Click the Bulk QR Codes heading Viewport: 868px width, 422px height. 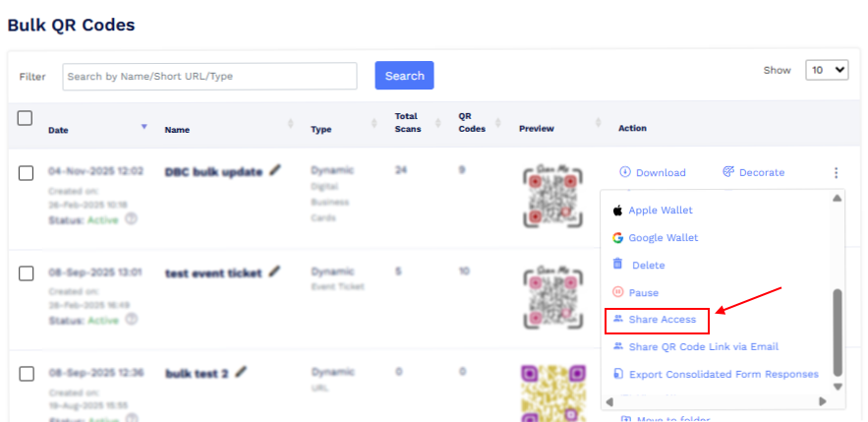(71, 25)
